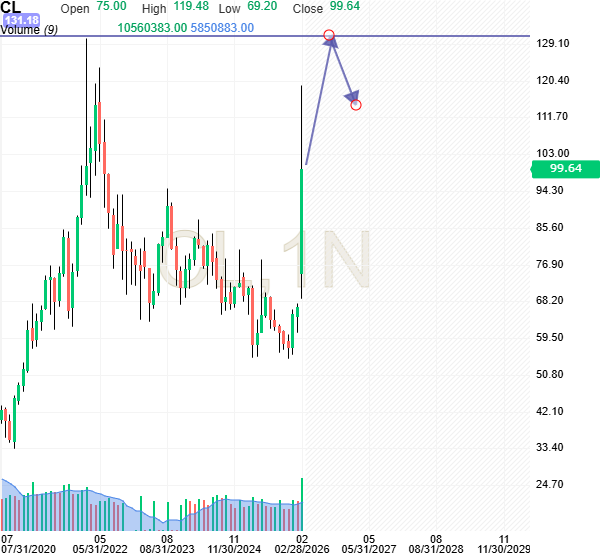Image resolution: width=600 pixels, height=558 pixels.
Task: Click the 08/31/2023 date axis label
Action: click(x=167, y=550)
